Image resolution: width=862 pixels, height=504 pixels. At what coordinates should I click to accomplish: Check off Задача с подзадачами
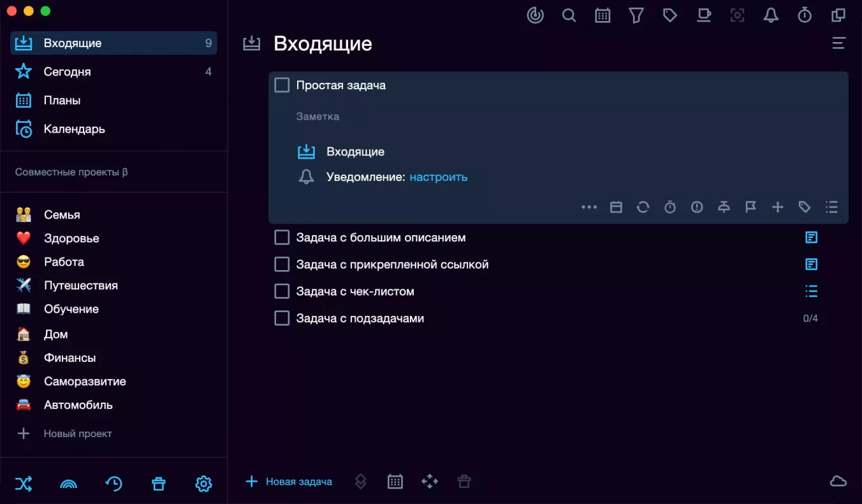click(x=282, y=318)
